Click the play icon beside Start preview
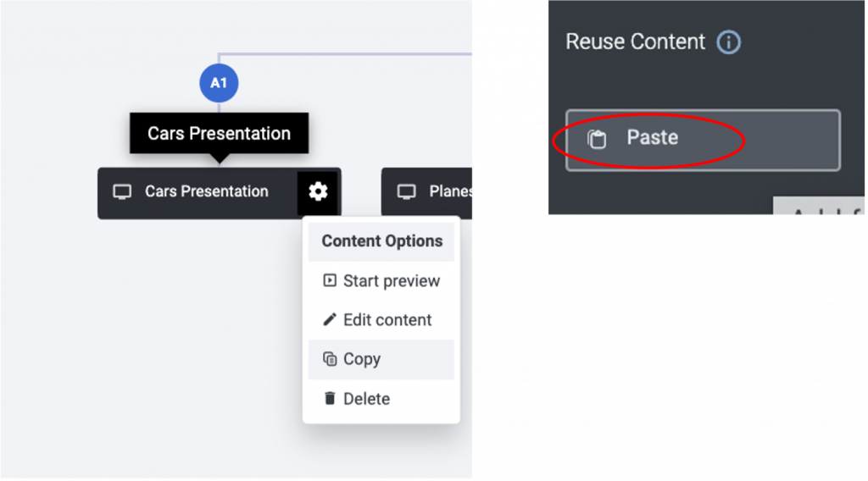 (330, 280)
